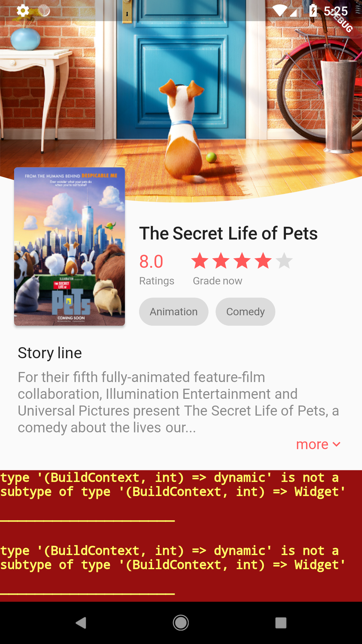The image size is (362, 644).
Task: Tap the Android back navigation icon
Action: coord(81,623)
